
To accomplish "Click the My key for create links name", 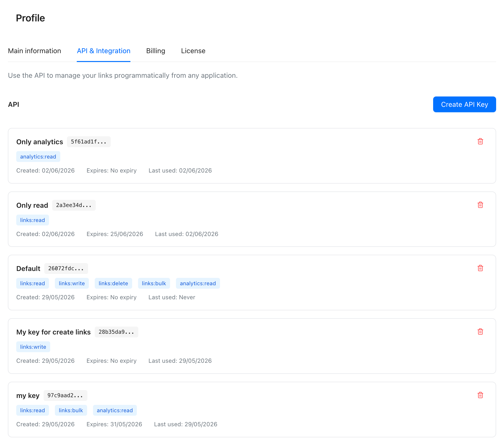I will [x=53, y=332].
